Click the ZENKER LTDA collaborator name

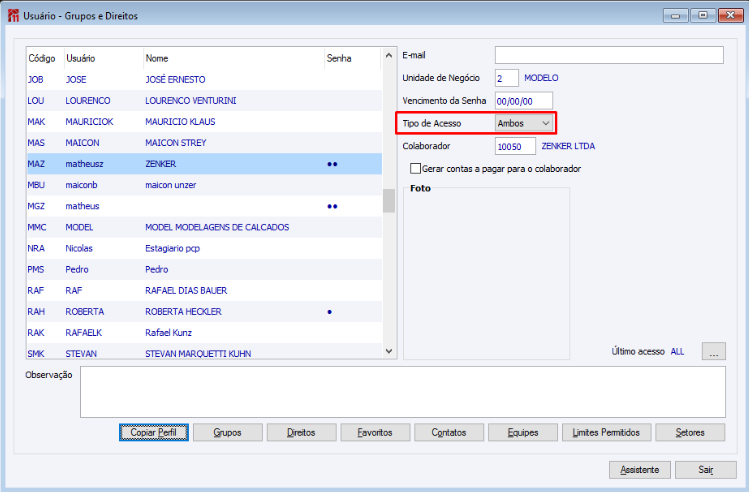[568, 146]
